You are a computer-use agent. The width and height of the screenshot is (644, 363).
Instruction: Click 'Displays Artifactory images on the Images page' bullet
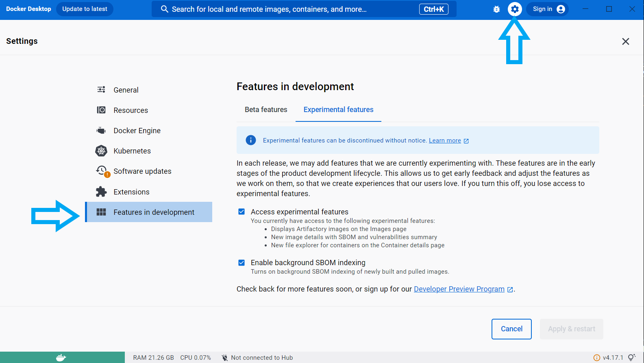pyautogui.click(x=339, y=229)
